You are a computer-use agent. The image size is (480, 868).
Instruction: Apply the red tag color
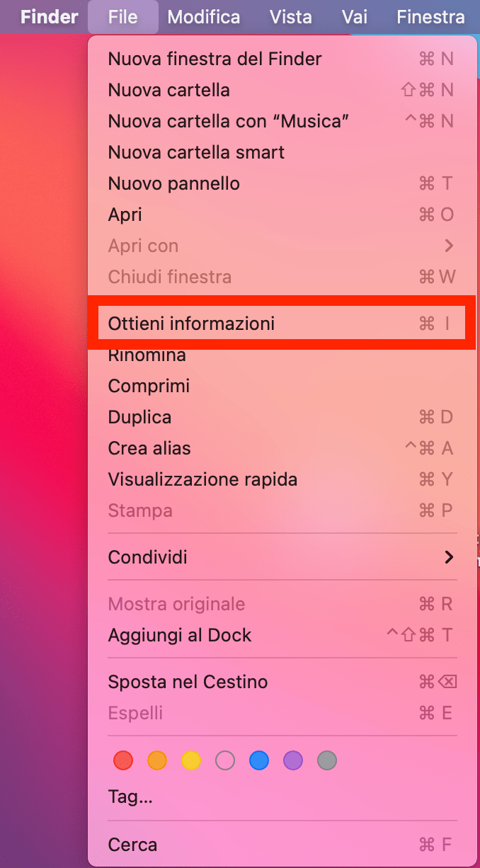click(x=123, y=760)
